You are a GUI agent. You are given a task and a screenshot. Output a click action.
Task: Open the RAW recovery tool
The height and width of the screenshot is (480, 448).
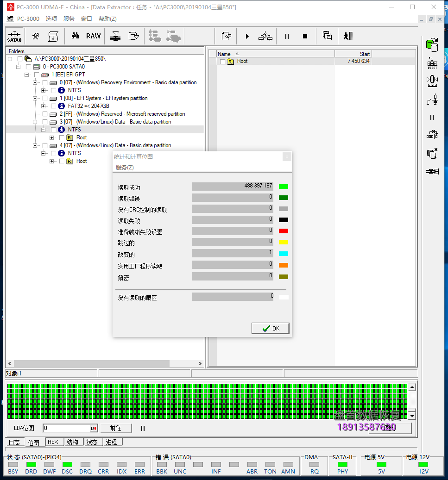coord(93,36)
